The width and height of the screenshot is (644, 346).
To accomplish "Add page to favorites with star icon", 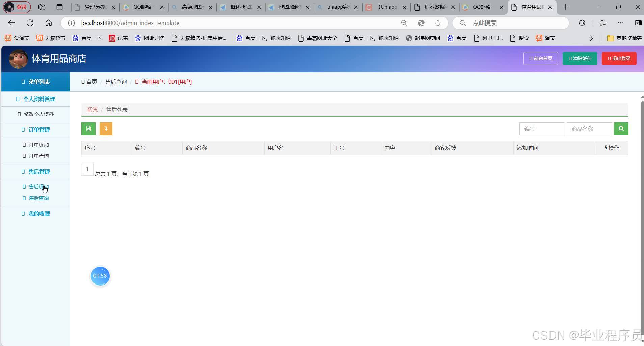I will 438,23.
